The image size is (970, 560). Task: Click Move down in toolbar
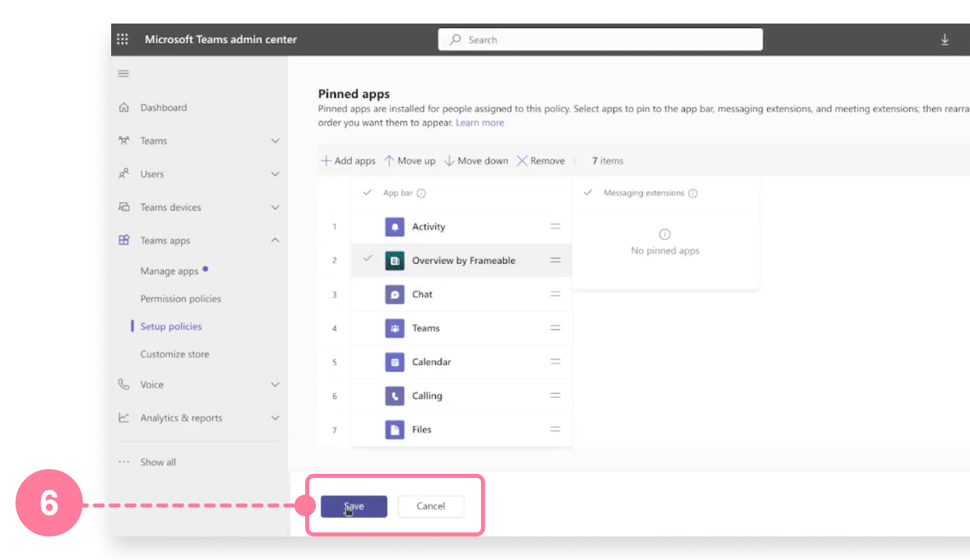pos(476,161)
